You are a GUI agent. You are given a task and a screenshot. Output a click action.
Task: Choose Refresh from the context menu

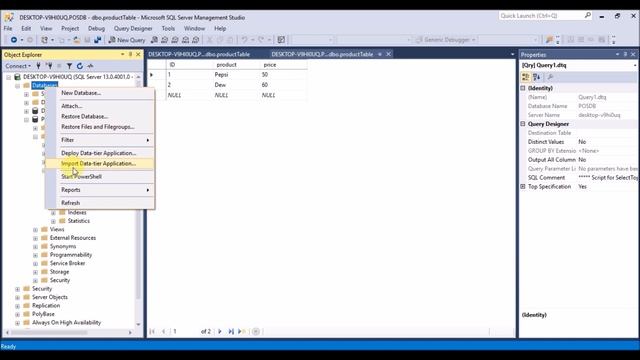[100, 203]
